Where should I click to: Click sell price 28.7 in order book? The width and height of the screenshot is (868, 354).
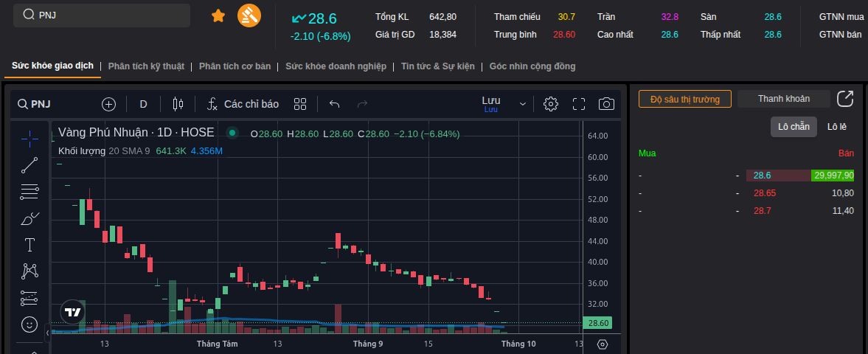[x=763, y=211]
